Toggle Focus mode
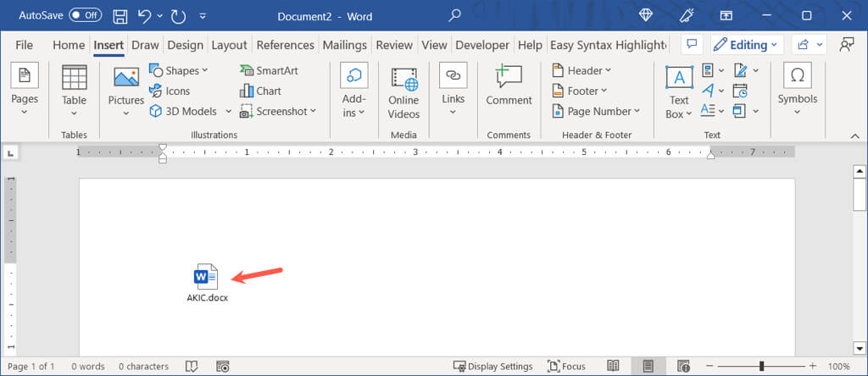 pyautogui.click(x=566, y=366)
